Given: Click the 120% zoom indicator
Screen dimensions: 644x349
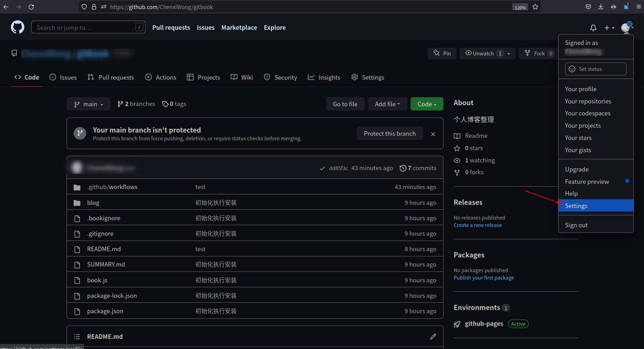Looking at the screenshot, I should coord(520,7).
